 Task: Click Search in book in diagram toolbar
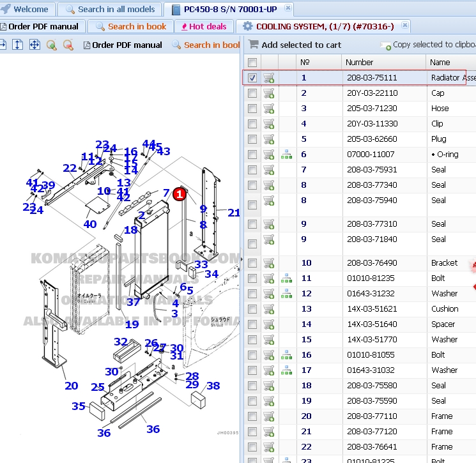[x=206, y=45]
